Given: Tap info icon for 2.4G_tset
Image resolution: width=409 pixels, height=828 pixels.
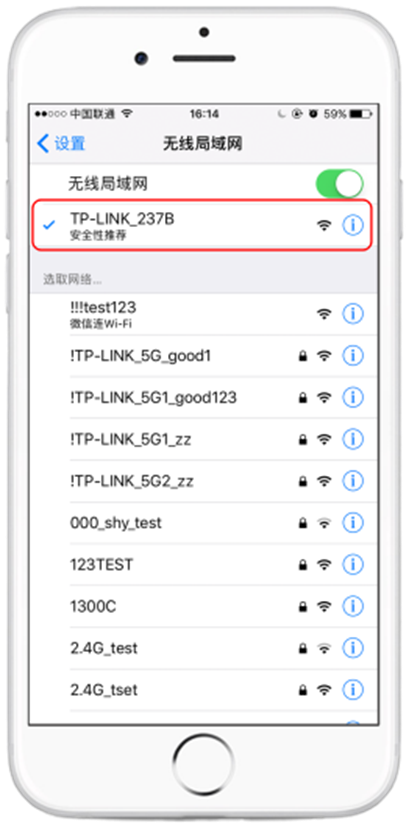Looking at the screenshot, I should 353,689.
